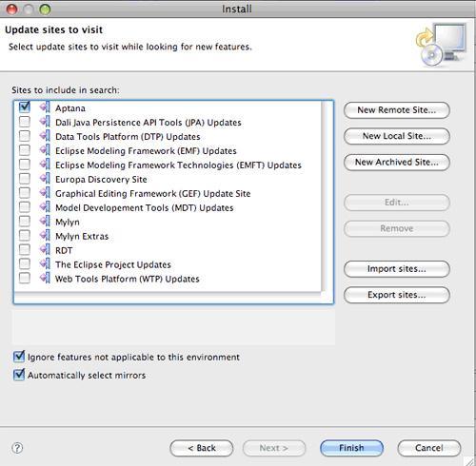Check the Dali Java Persistence API Tools box
Image resolution: width=476 pixels, height=466 pixels.
(x=25, y=122)
